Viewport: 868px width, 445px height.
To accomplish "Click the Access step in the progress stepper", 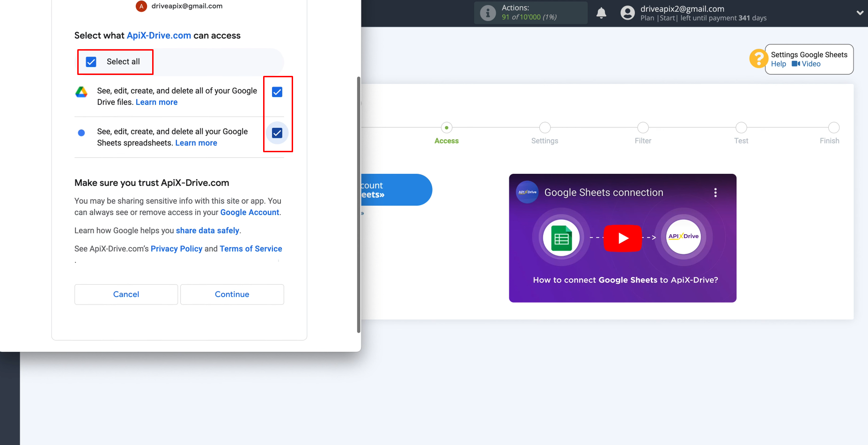I will point(446,128).
